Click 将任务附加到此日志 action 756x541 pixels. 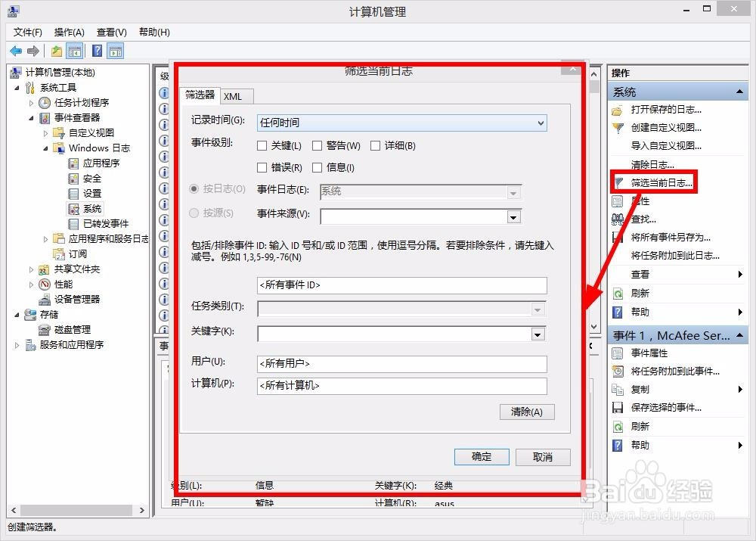[x=675, y=256]
